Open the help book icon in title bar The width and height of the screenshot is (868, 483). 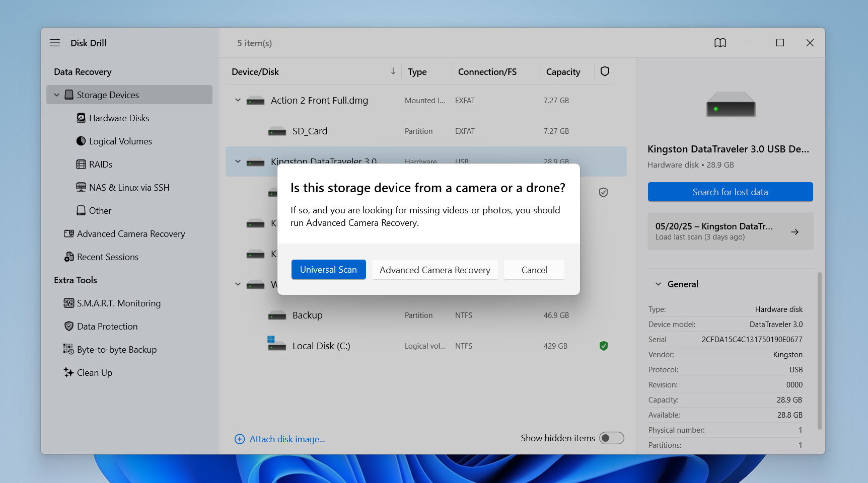[x=720, y=43]
